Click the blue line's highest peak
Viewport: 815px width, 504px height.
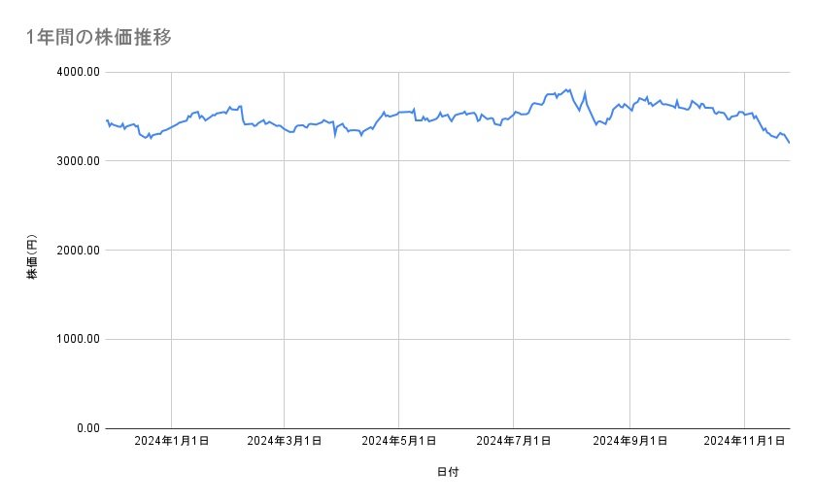click(x=566, y=89)
